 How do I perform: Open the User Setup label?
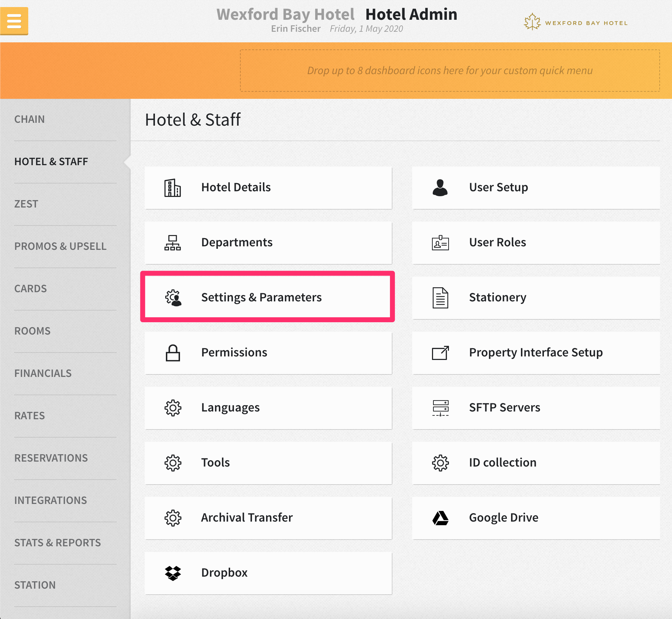tap(499, 187)
